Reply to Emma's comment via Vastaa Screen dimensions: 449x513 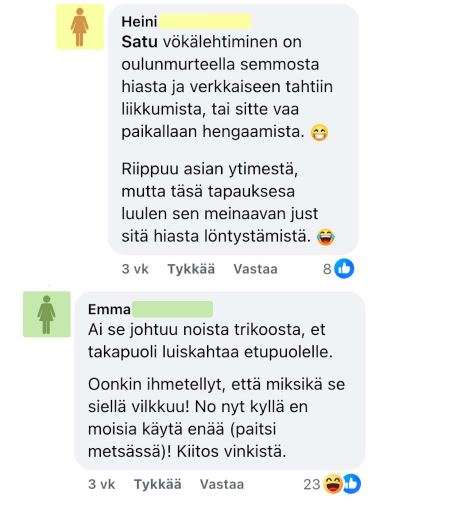coord(222,484)
